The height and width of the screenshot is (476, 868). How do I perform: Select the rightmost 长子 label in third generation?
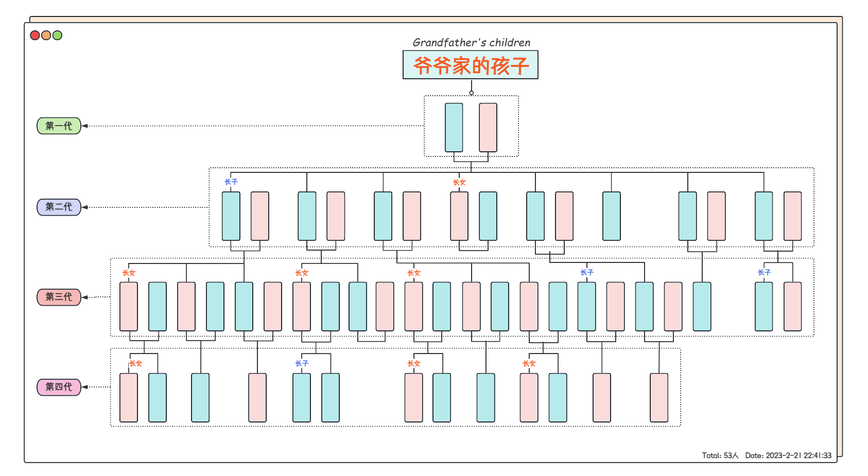click(764, 273)
